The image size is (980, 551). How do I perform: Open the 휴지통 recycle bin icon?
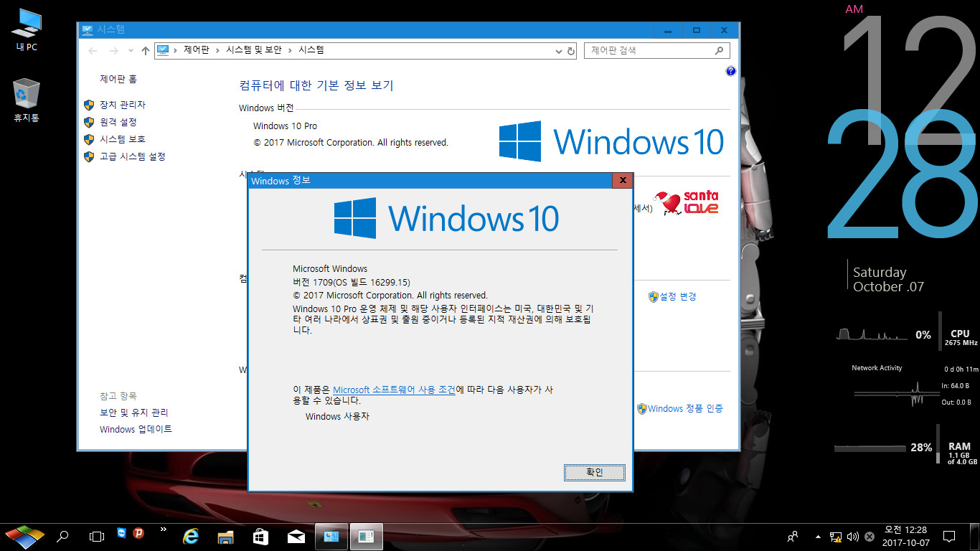point(27,100)
